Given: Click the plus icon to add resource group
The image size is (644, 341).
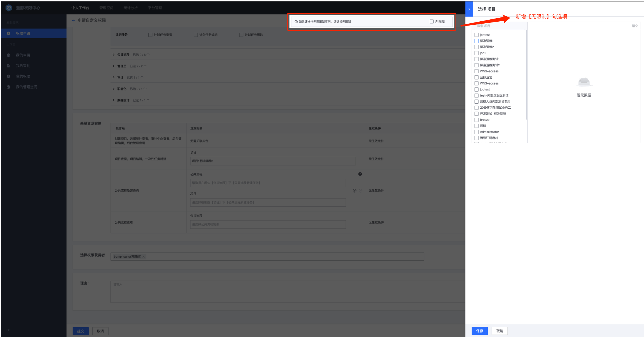Looking at the screenshot, I should tap(355, 191).
